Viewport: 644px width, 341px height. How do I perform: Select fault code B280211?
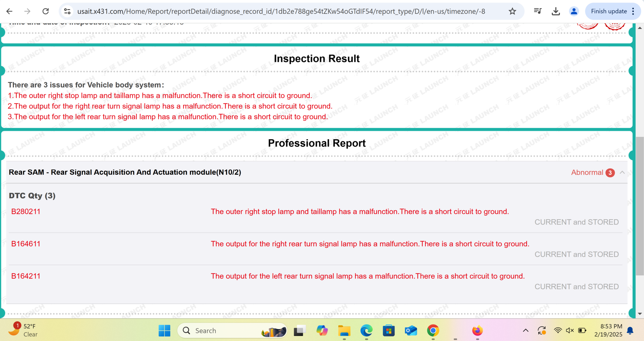pyautogui.click(x=26, y=211)
